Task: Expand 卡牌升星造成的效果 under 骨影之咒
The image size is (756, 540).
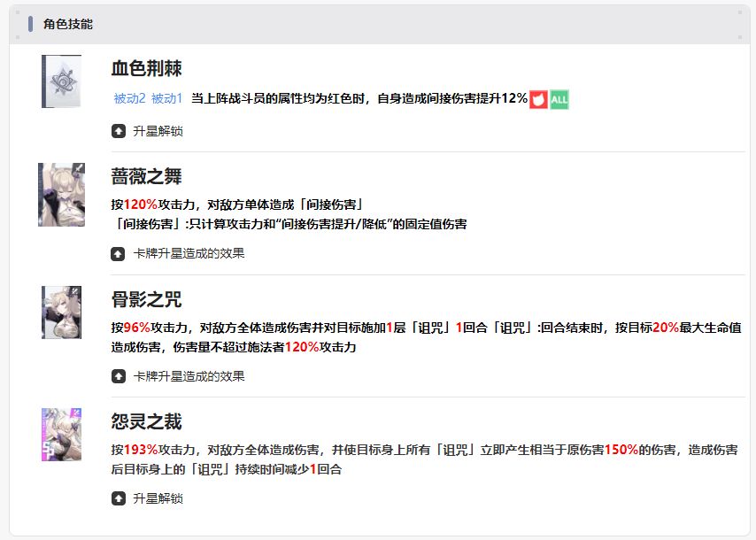Action: click(189, 376)
